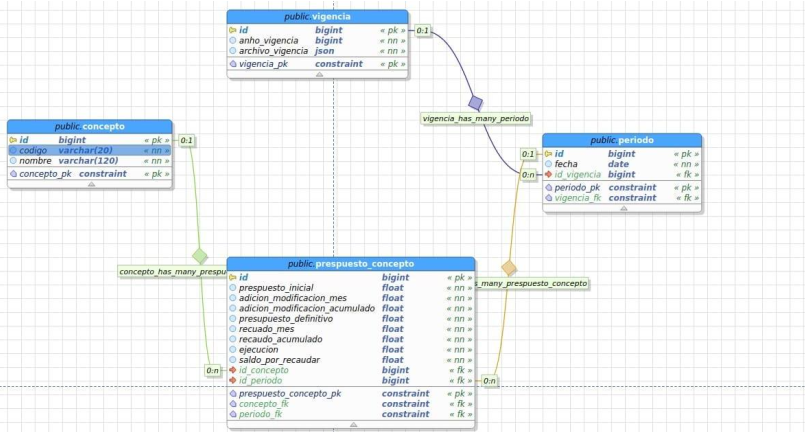
Task: Click the column icon beside saldo_por_recaudar
Action: point(233,360)
